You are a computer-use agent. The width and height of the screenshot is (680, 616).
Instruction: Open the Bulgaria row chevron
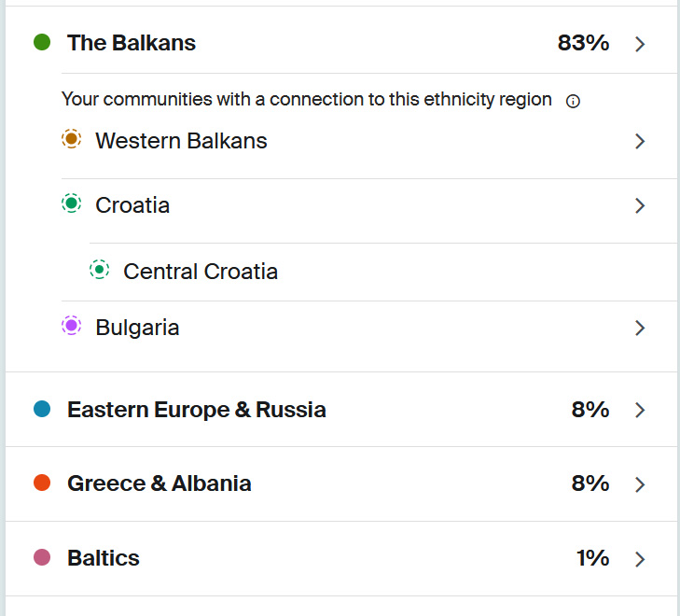tap(640, 328)
